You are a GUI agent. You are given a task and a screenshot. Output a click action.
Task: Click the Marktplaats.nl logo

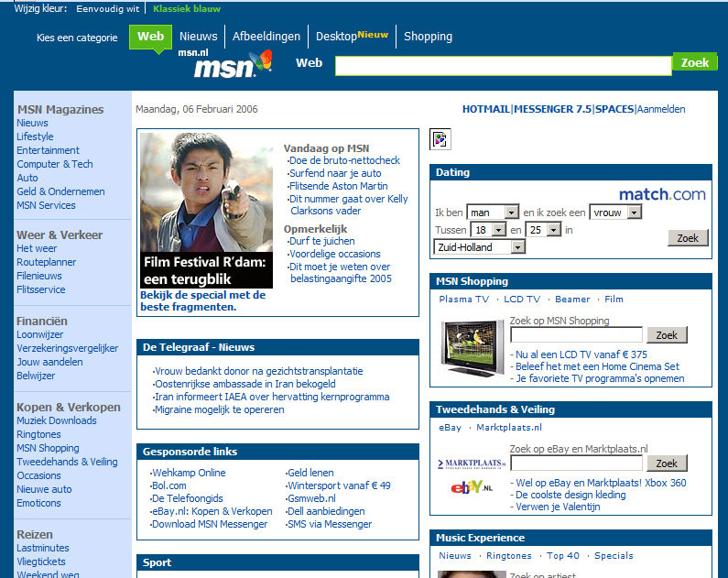[x=472, y=464]
